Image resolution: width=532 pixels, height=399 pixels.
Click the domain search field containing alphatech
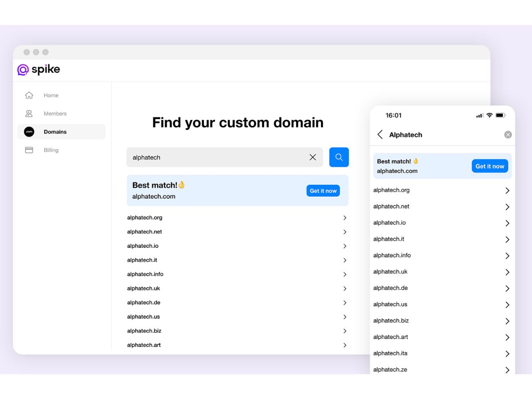pyautogui.click(x=225, y=157)
